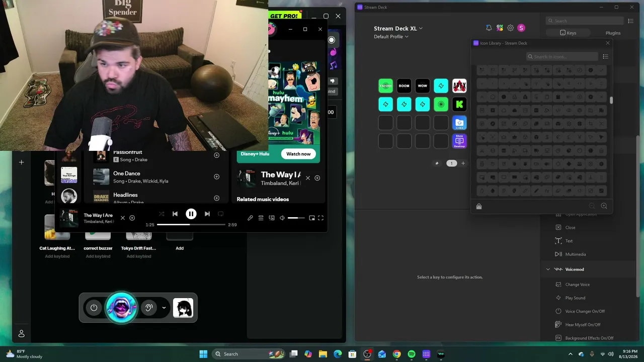Open Icon Library store bag icon
Screen dimensions: 644x362
[479, 206]
